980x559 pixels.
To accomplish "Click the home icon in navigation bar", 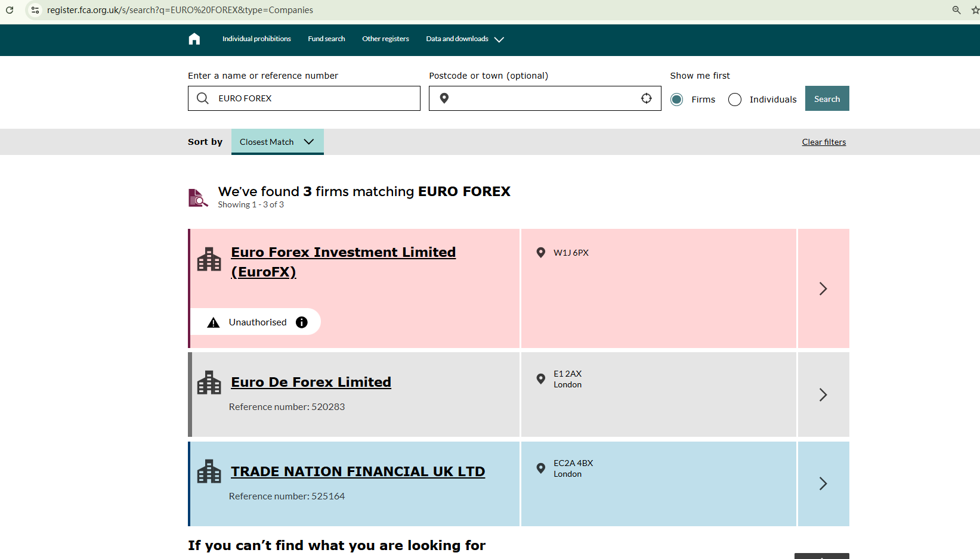I will pos(194,39).
